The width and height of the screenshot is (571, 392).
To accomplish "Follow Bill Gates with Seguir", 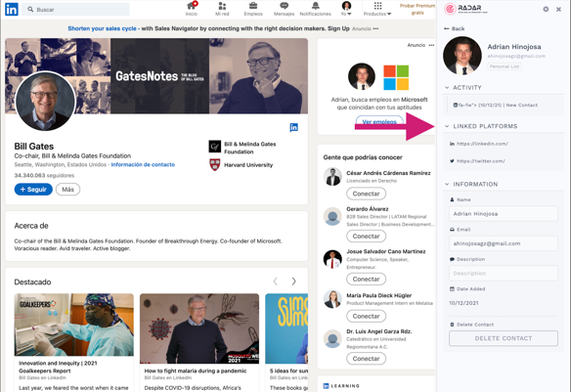I will pos(33,190).
